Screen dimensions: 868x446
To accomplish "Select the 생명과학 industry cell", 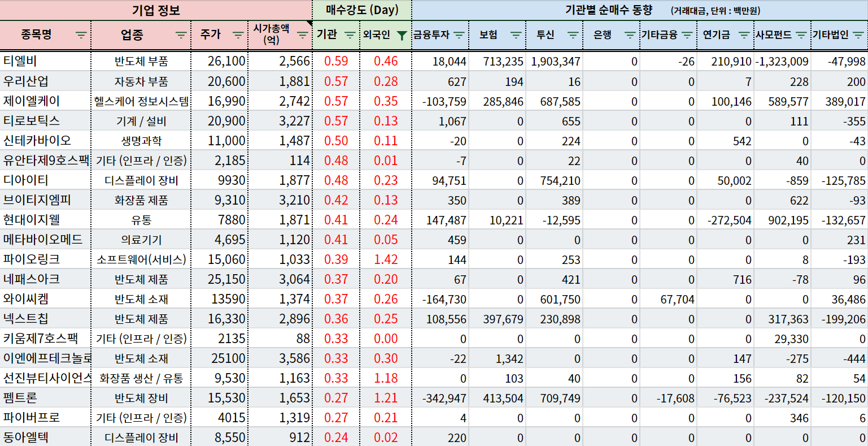I will click(x=141, y=140).
